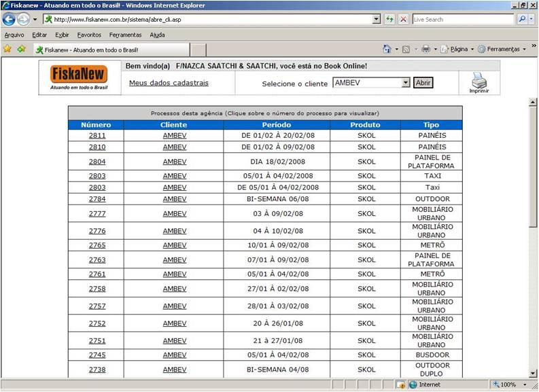Open the Ferramentas menu in menu bar
Viewport: 539px width, 392px height.
point(125,35)
